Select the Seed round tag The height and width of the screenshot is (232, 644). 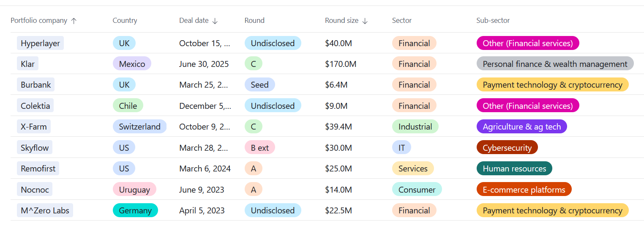[259, 85]
